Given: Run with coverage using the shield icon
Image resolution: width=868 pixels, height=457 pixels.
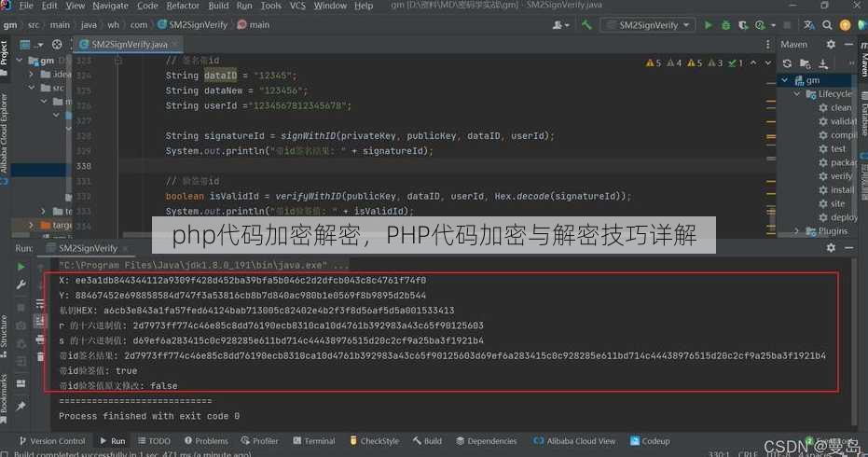Looking at the screenshot, I should click(743, 25).
